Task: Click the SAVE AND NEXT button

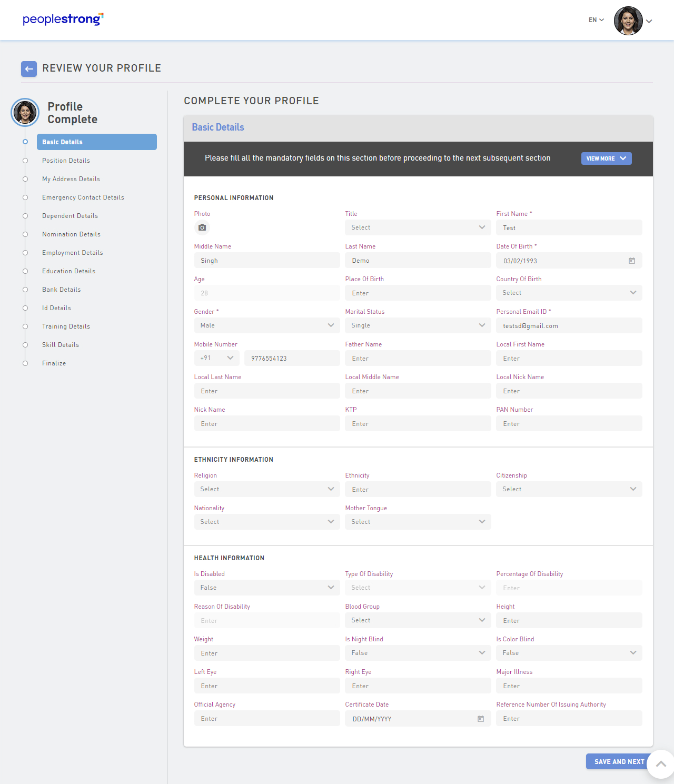Action: coord(619,761)
